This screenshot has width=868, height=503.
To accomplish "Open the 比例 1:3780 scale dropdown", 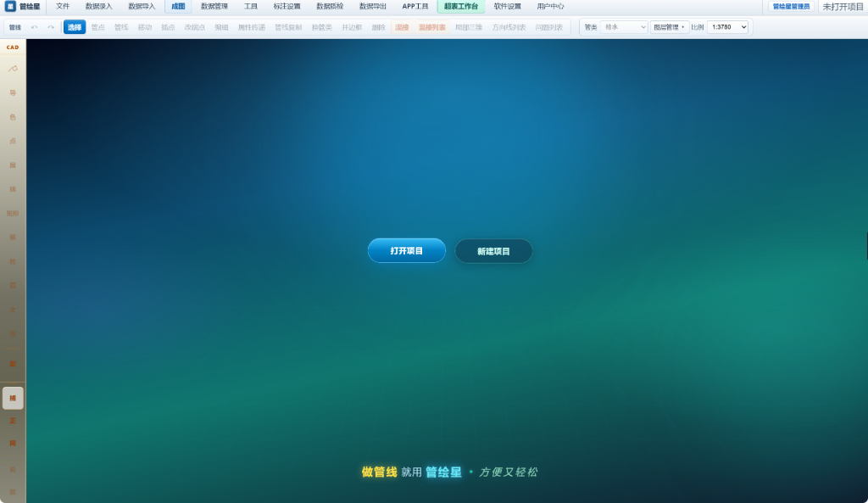I will (x=727, y=27).
